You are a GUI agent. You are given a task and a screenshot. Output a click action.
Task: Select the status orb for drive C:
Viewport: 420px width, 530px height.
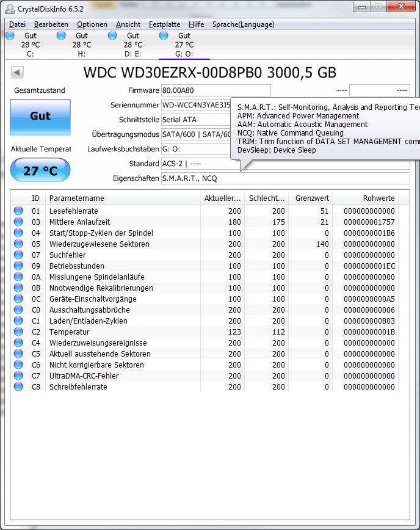click(10, 35)
